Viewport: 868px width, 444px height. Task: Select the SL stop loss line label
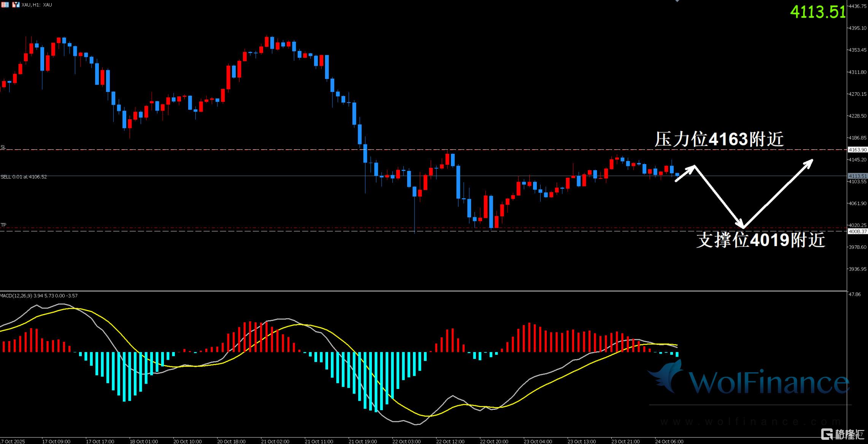tap(3, 147)
